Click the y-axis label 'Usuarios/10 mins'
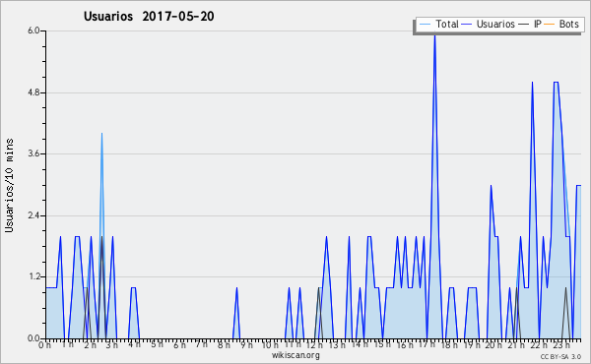This screenshot has height=364, width=591. (x=9, y=185)
